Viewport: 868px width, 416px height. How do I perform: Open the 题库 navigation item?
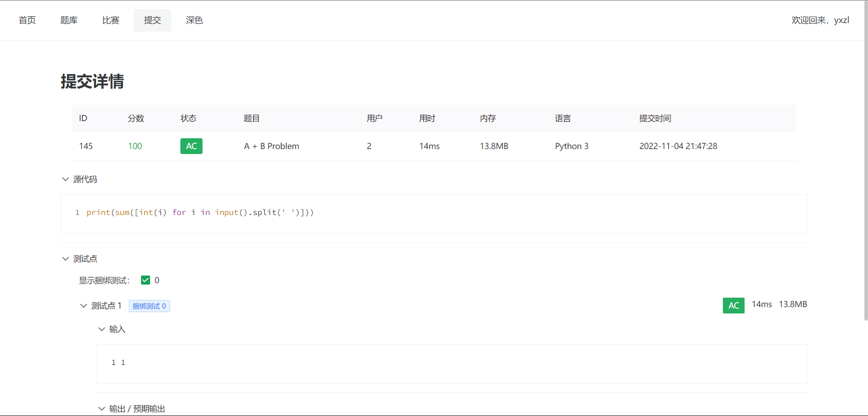coord(69,20)
